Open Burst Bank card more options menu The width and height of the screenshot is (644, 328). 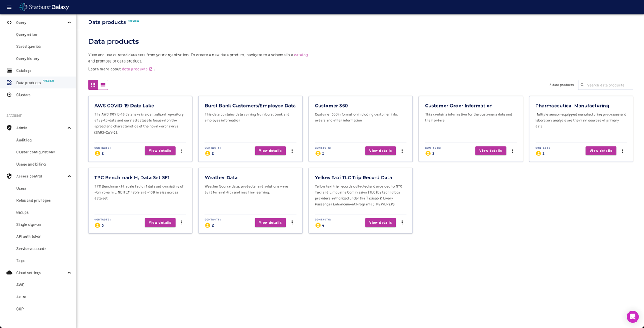[292, 151]
